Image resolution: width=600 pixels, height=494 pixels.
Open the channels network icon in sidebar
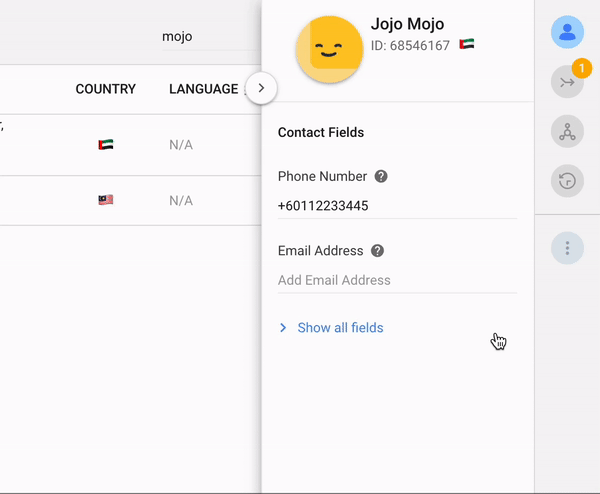coord(567,132)
